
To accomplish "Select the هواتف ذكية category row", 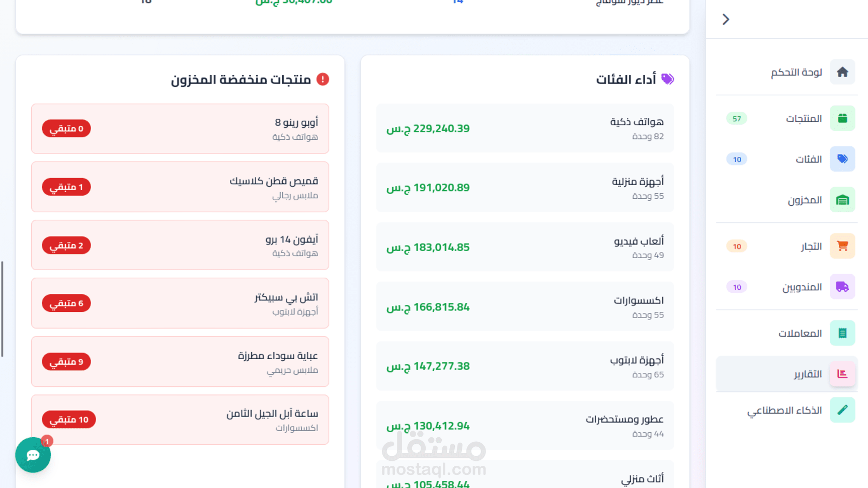I will tap(525, 129).
